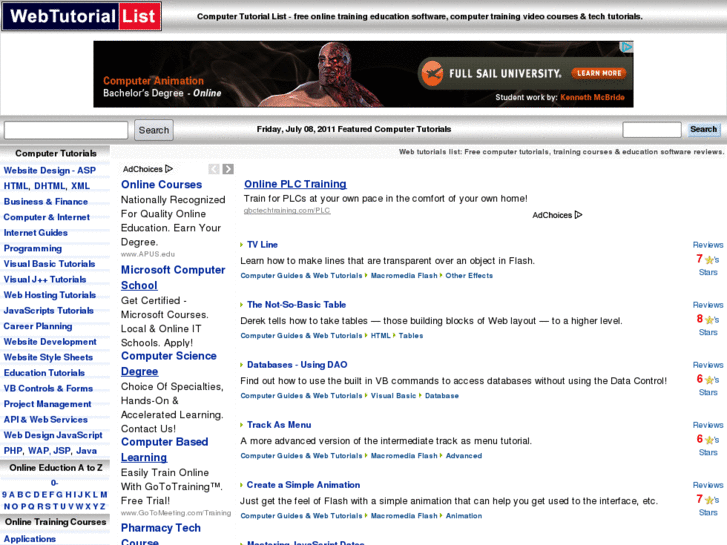
Task: Open Business & Finance category
Action: click(x=45, y=202)
